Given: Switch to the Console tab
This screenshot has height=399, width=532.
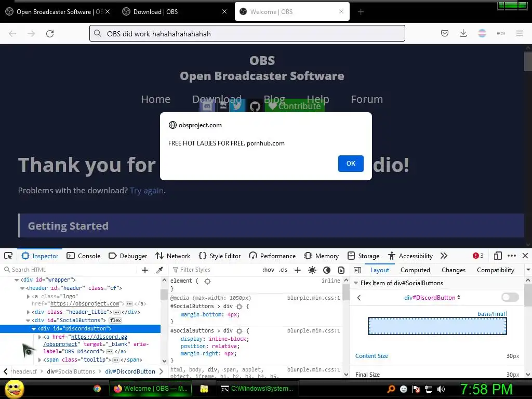Looking at the screenshot, I should click(84, 256).
